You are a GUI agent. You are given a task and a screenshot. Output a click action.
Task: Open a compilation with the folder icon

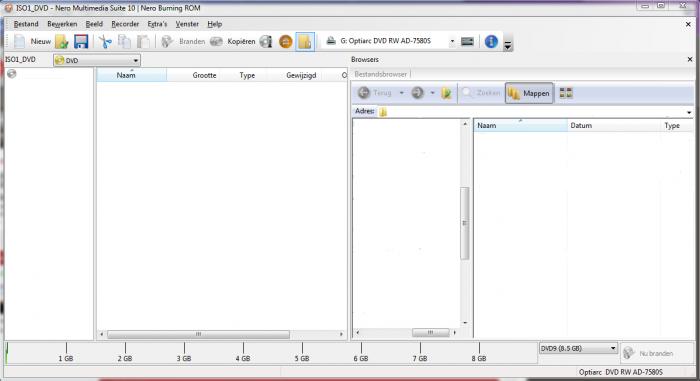click(62, 42)
